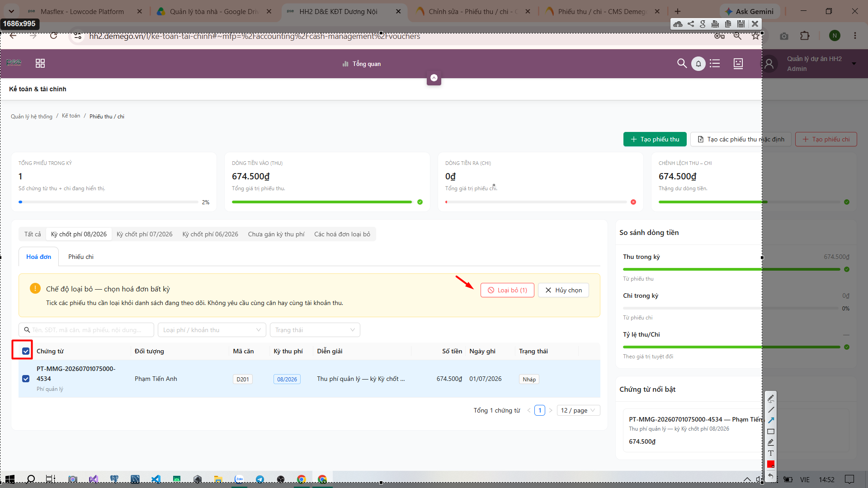Go to Kế toán breadcrumb
868x488 pixels.
click(71, 116)
